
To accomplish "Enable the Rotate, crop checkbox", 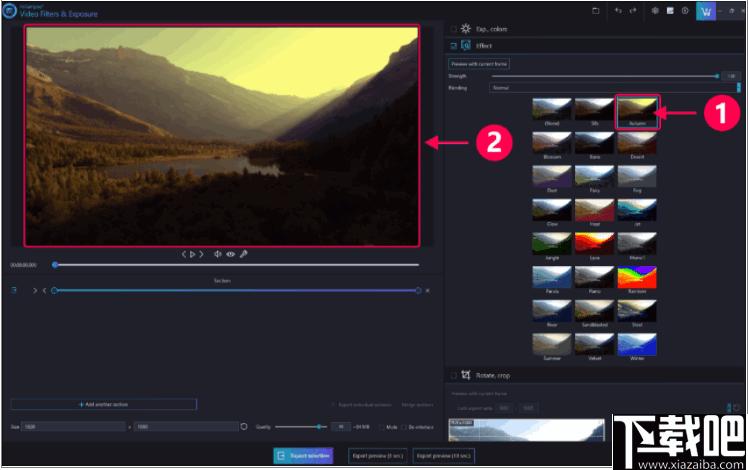I will [x=453, y=376].
